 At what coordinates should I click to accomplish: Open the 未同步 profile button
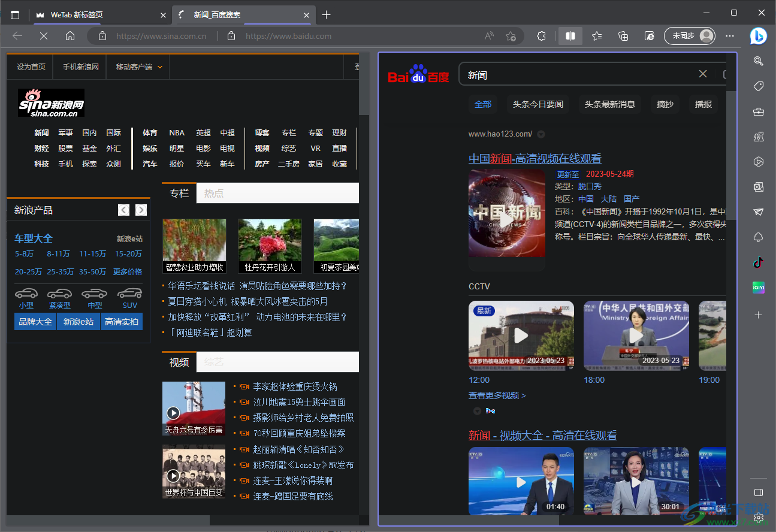click(x=690, y=36)
